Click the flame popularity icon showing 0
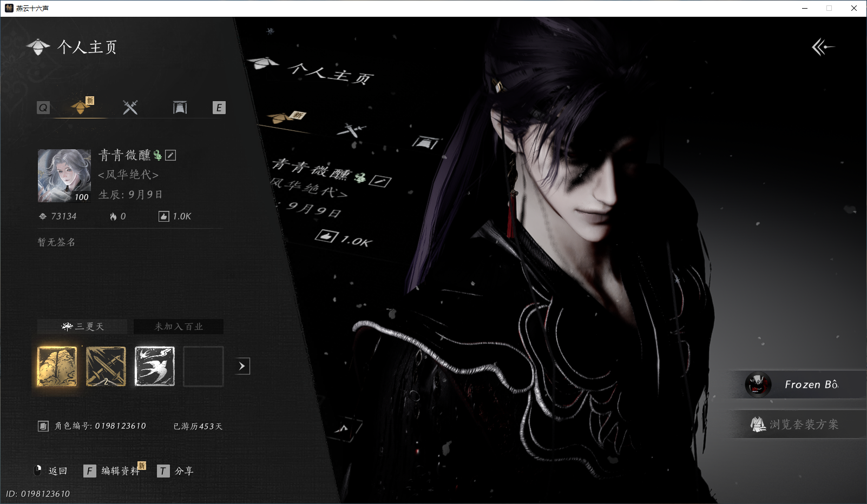This screenshot has height=504, width=867. [x=113, y=216]
